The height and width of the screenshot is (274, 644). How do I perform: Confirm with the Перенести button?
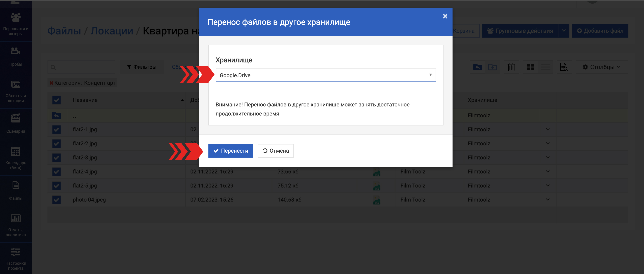(x=231, y=151)
